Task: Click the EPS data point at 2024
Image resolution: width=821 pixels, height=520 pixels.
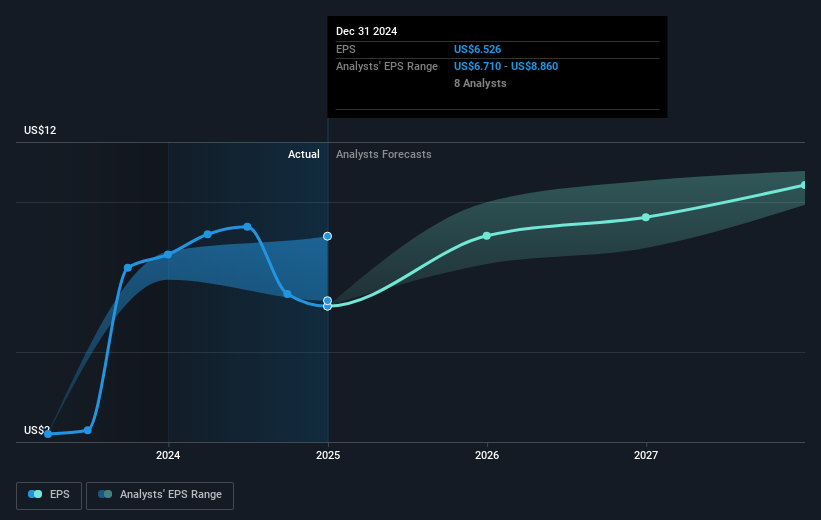Action: (x=168, y=254)
